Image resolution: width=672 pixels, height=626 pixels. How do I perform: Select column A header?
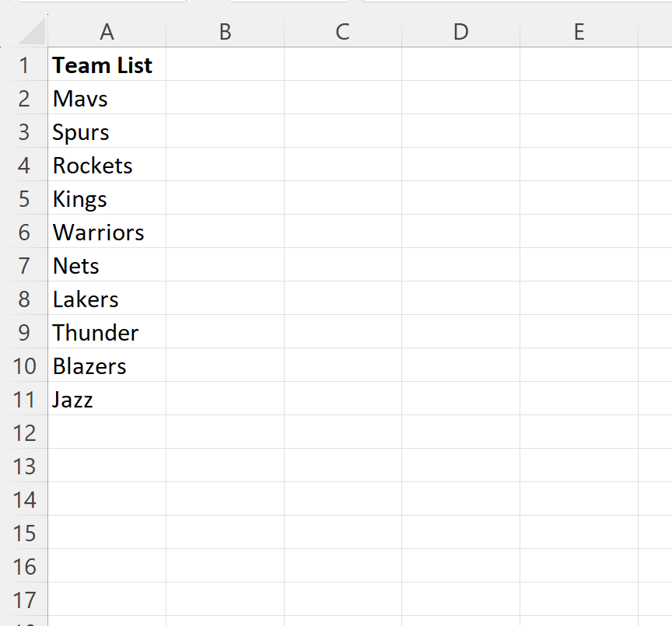(x=107, y=32)
